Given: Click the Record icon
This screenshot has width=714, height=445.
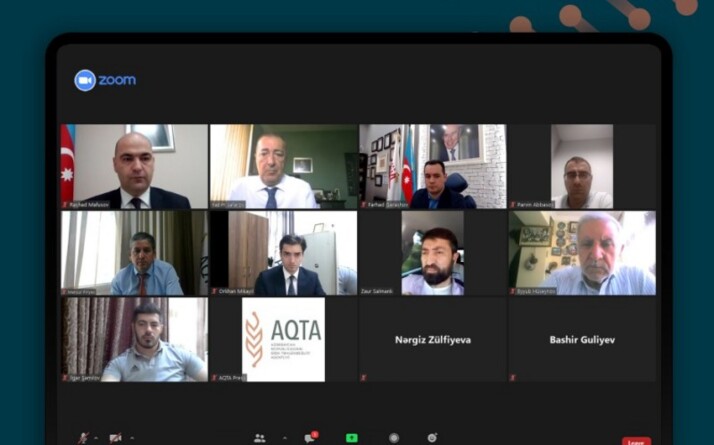Looking at the screenshot, I should click(394, 438).
